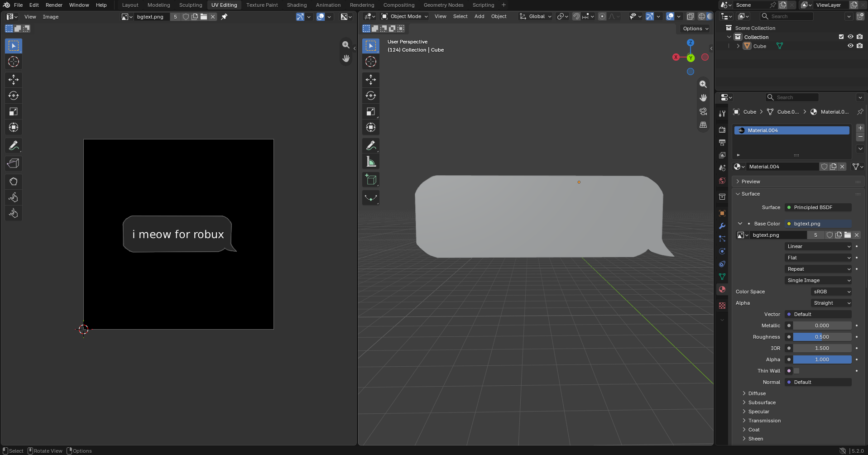Add a new material slot
This screenshot has width=868, height=455.
[860, 128]
